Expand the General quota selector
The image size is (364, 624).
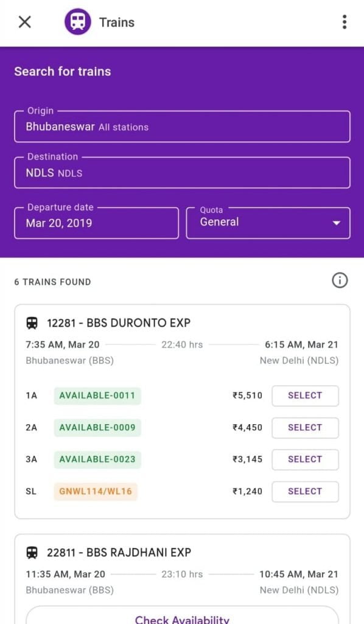(x=268, y=223)
